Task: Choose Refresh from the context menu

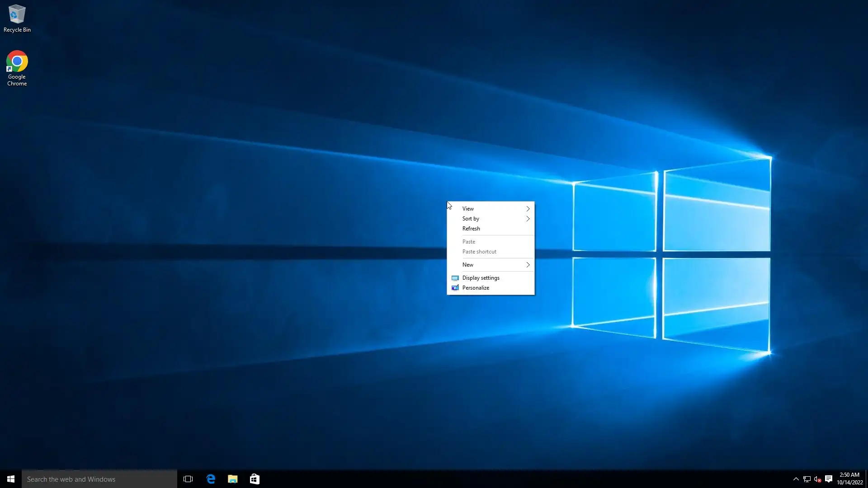Action: click(471, 229)
